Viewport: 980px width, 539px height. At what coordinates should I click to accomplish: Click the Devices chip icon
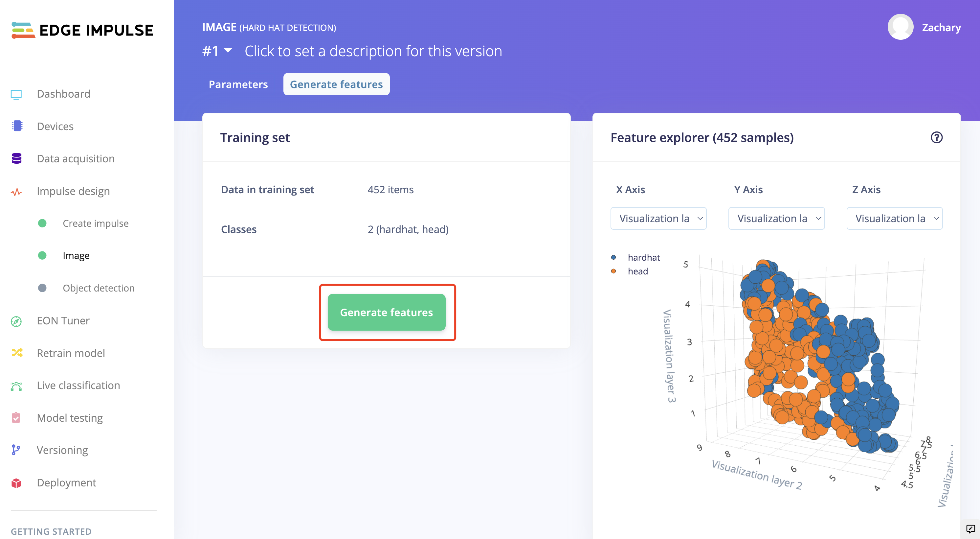[17, 126]
